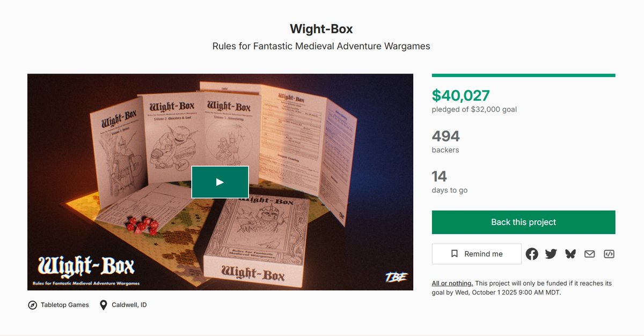Viewport: 644px width, 336px height.
Task: Click the 14 days to go counter
Action: tap(440, 176)
